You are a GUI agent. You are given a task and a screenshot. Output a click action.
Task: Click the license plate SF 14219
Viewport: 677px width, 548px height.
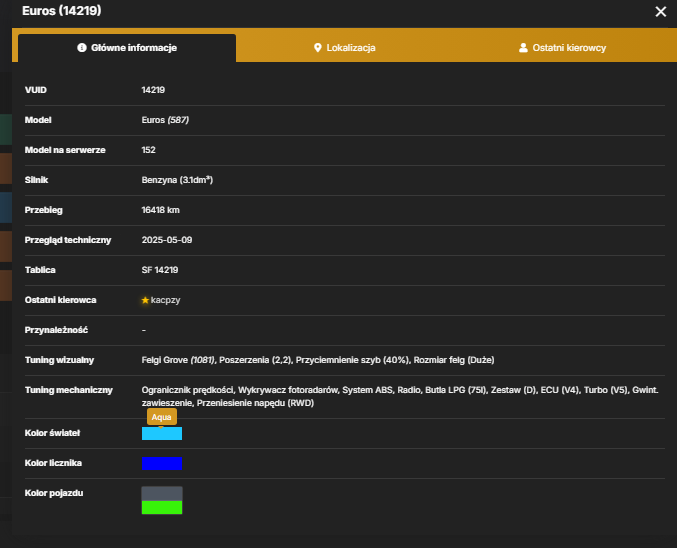tap(160, 270)
